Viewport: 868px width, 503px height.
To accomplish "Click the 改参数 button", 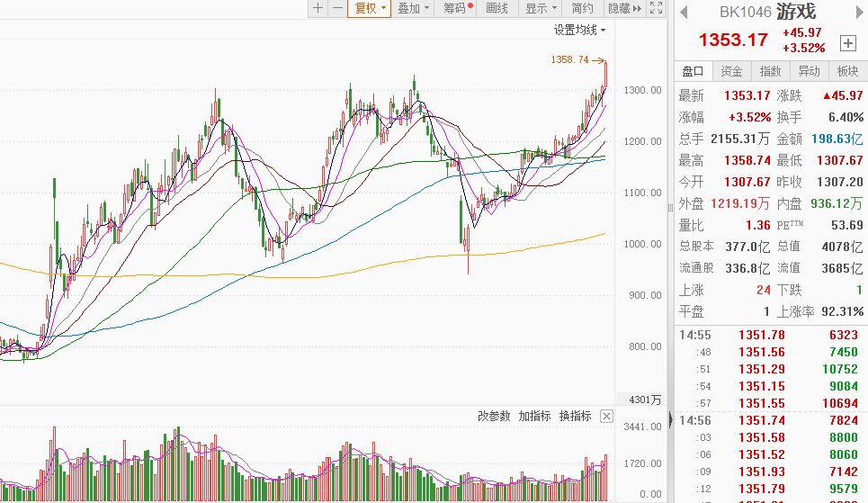I will click(x=494, y=416).
